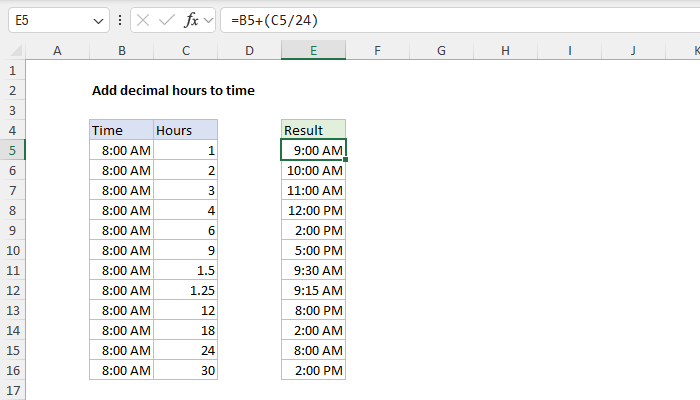Select row 5 header
Image resolution: width=700 pixels, height=400 pixels.
pos(12,150)
